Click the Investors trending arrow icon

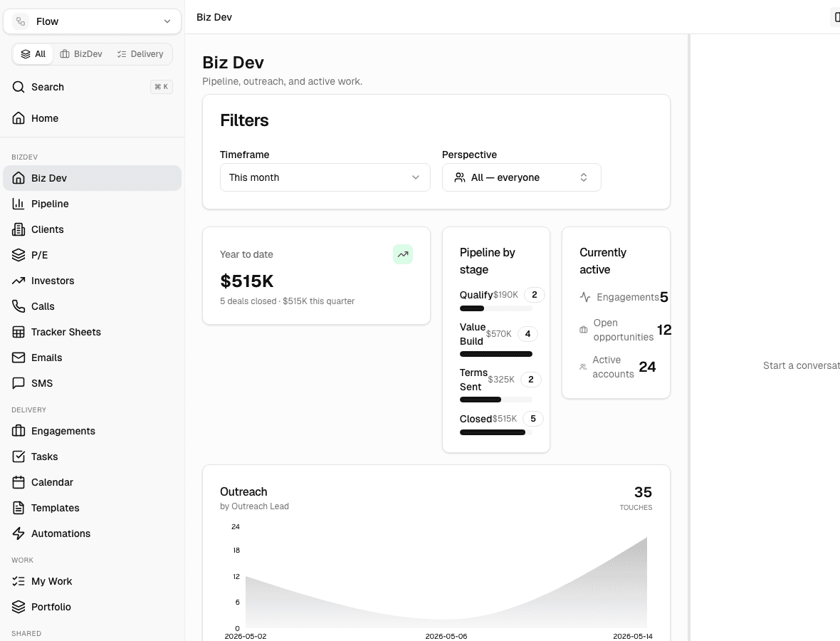click(x=19, y=281)
